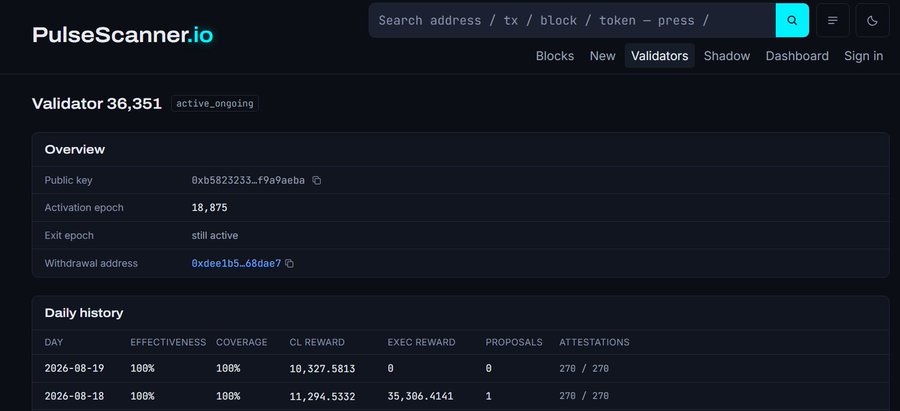This screenshot has height=411, width=900.
Task: Select the Validators nav tab
Action: 660,56
